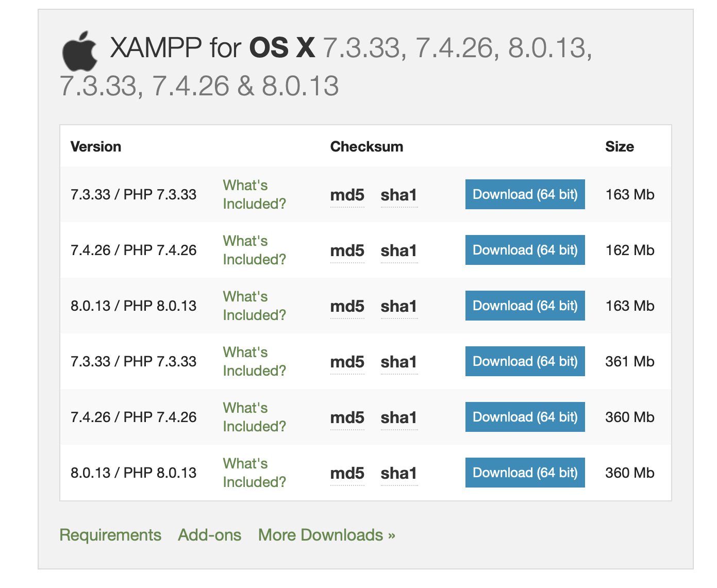Select the '162 Mb' size value

click(630, 250)
